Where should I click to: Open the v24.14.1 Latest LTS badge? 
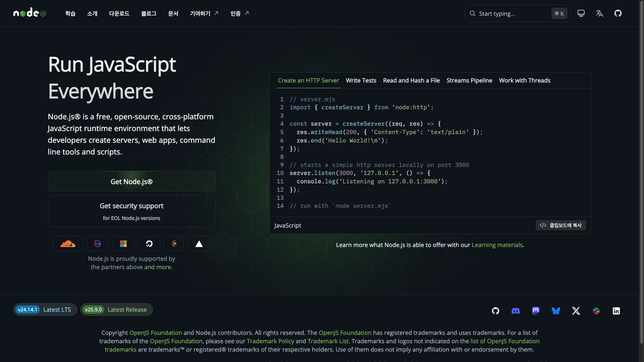click(x=45, y=310)
